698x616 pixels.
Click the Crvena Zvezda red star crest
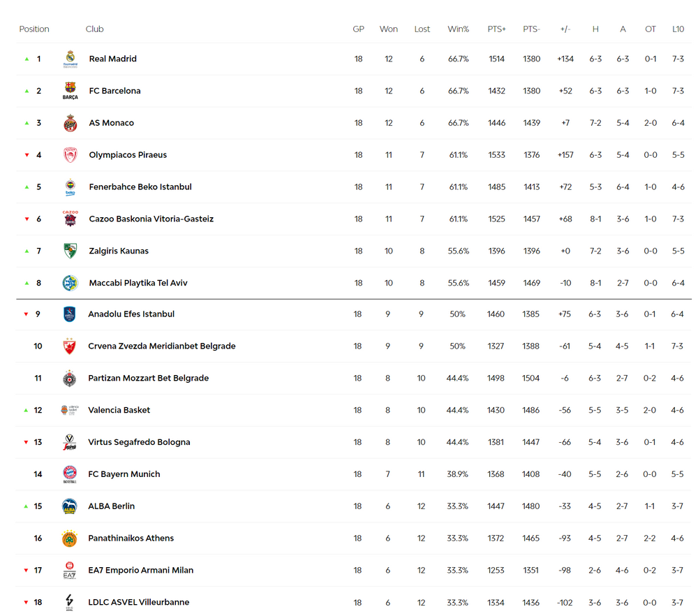click(69, 346)
